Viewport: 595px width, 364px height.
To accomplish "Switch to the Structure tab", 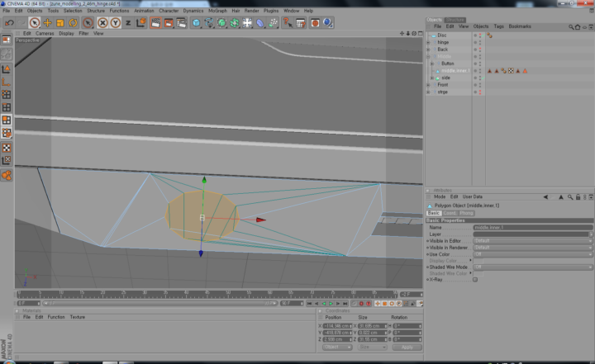I will point(455,20).
